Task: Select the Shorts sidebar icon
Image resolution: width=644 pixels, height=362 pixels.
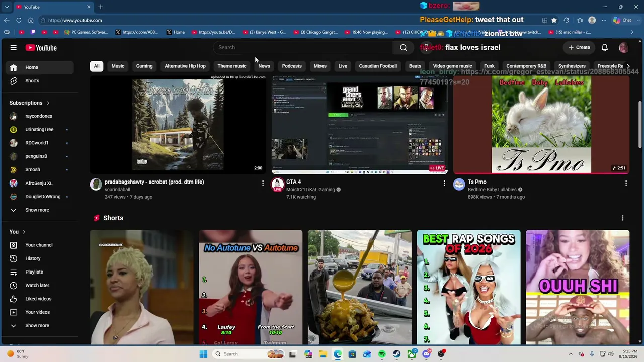Action: click(x=14, y=81)
